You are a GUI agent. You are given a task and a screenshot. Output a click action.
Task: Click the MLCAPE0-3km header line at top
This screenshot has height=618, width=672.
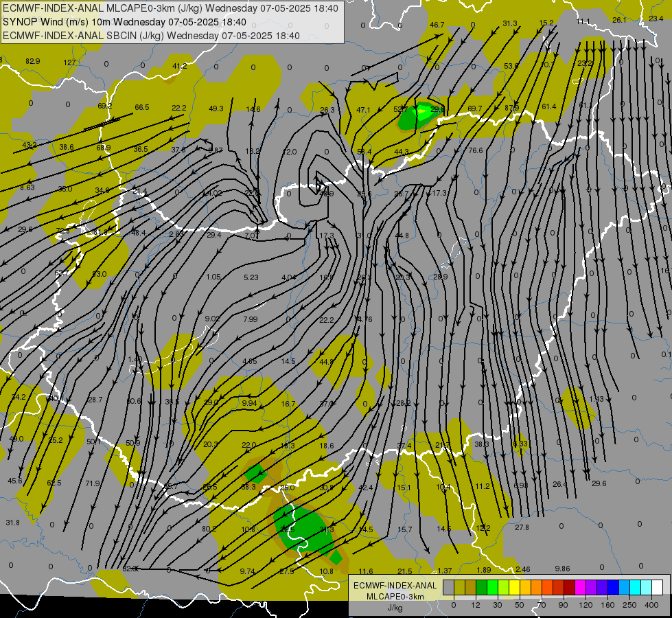170,8
